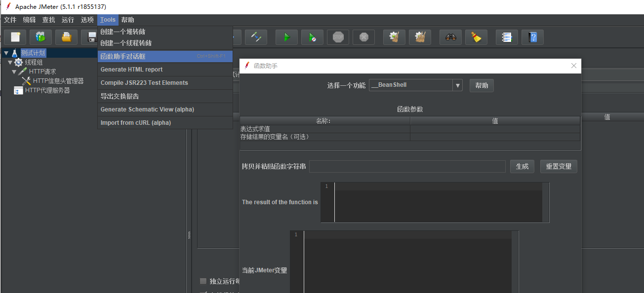Click the 帮助 button in function helper dialog
Viewport: 644px width, 293px height.
point(482,85)
